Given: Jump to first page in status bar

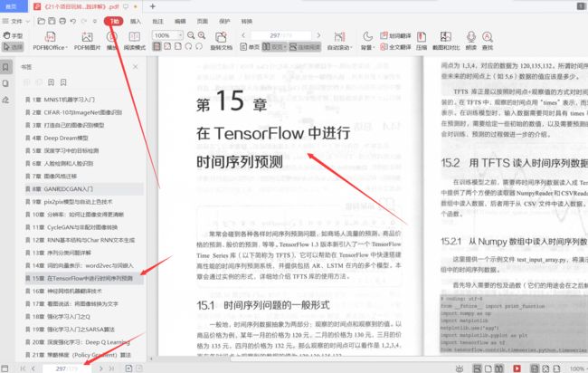Looking at the screenshot, I should [x=23, y=368].
